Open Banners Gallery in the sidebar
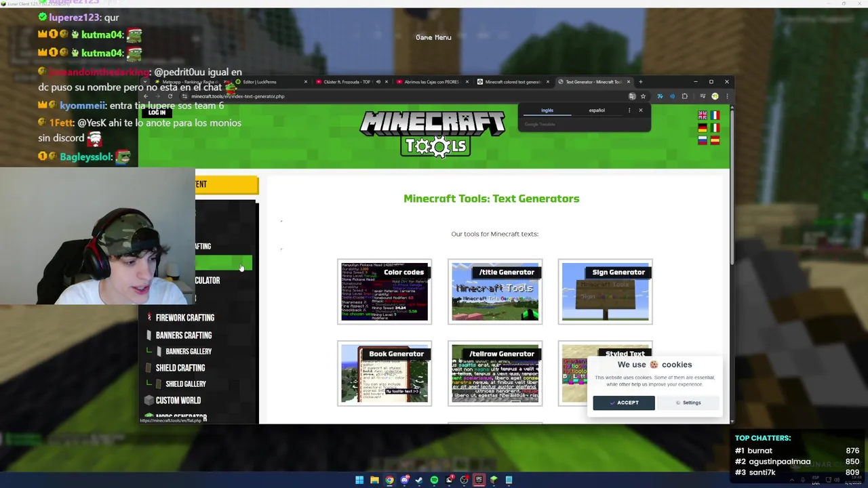 click(189, 351)
